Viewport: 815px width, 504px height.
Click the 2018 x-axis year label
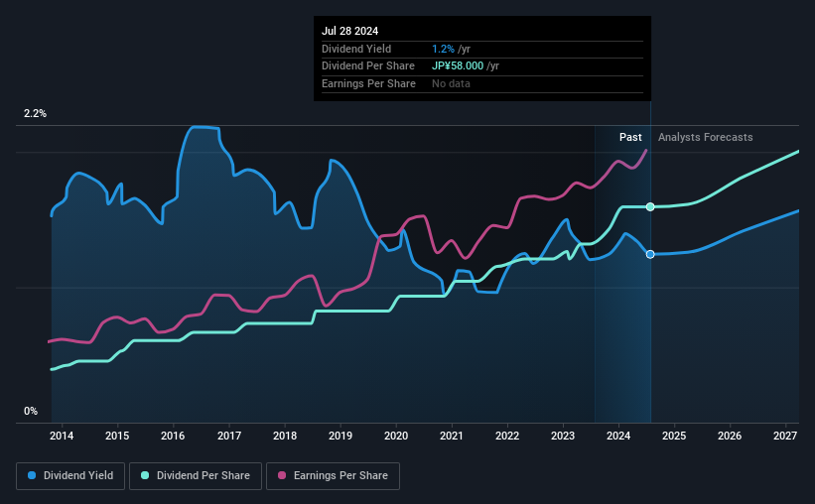point(285,436)
